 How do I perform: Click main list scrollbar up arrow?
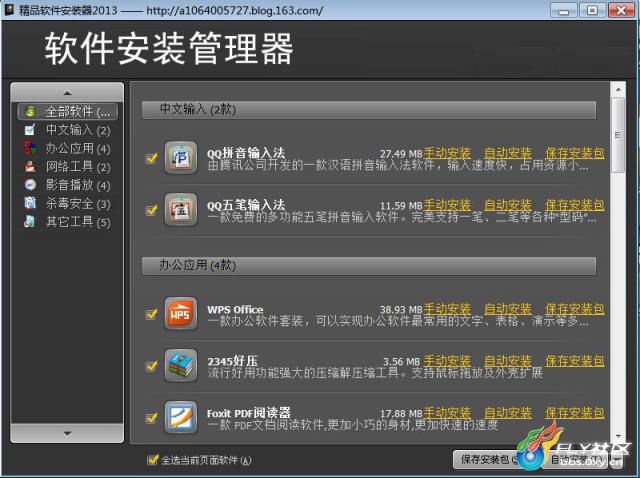tap(618, 89)
